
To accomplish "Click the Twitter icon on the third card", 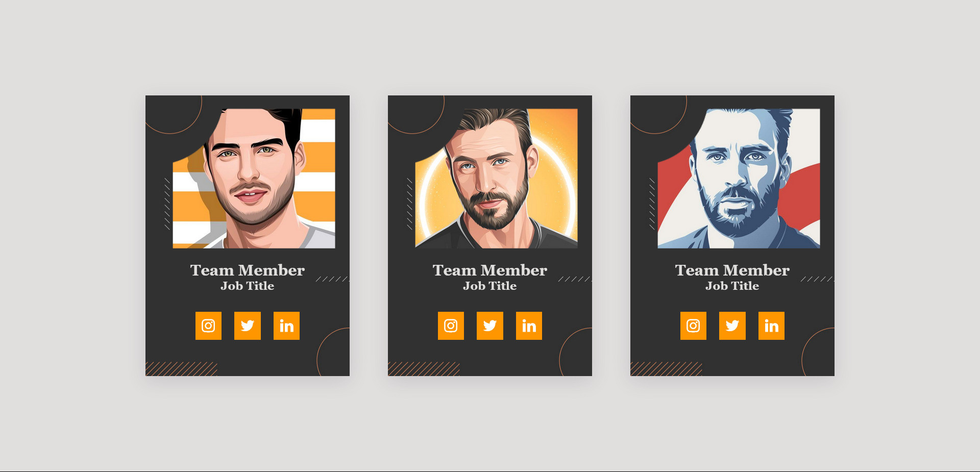I will coord(732,326).
